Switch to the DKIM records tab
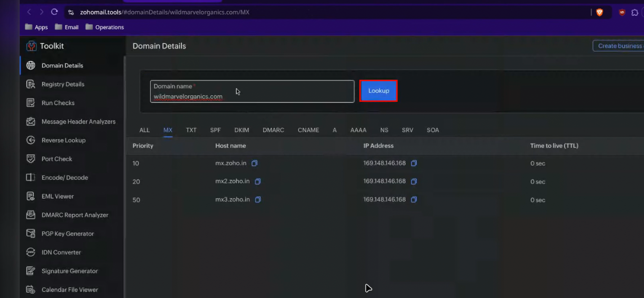 click(x=242, y=130)
